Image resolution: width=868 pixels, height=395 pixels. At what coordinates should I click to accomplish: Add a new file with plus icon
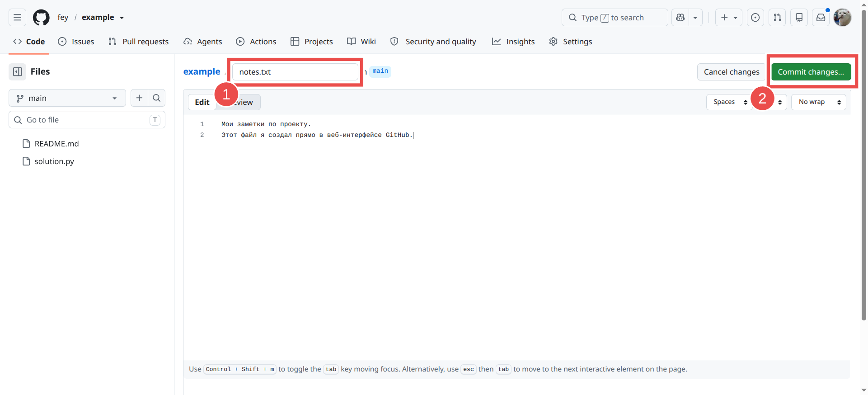pos(139,98)
